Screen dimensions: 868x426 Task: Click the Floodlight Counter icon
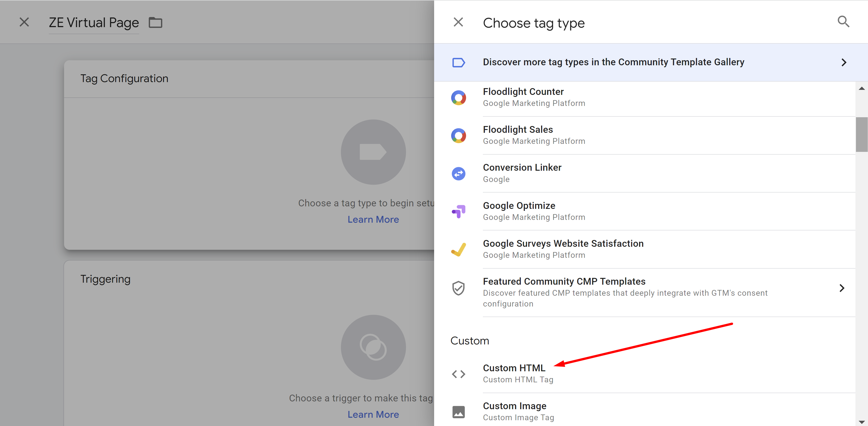pyautogui.click(x=458, y=98)
